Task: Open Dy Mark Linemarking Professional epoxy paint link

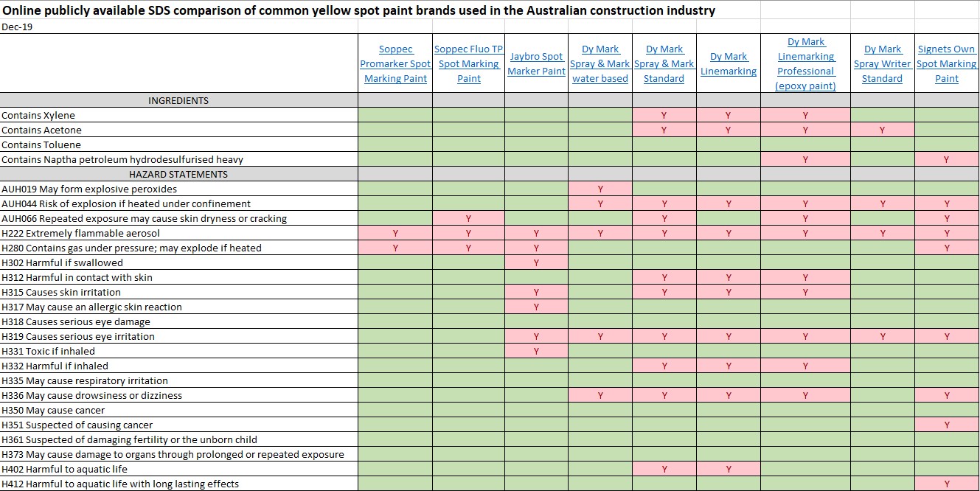Action: pyautogui.click(x=805, y=64)
